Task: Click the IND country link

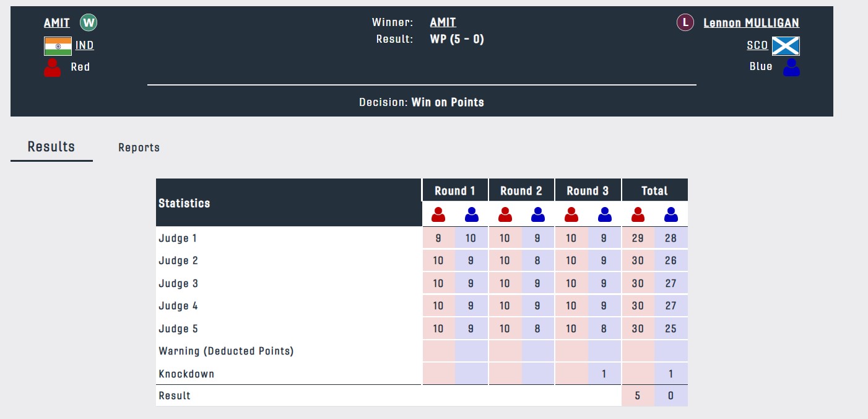Action: click(85, 46)
